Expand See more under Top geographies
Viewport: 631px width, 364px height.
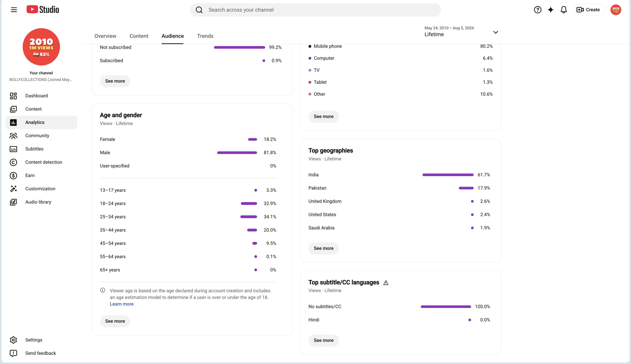324,249
